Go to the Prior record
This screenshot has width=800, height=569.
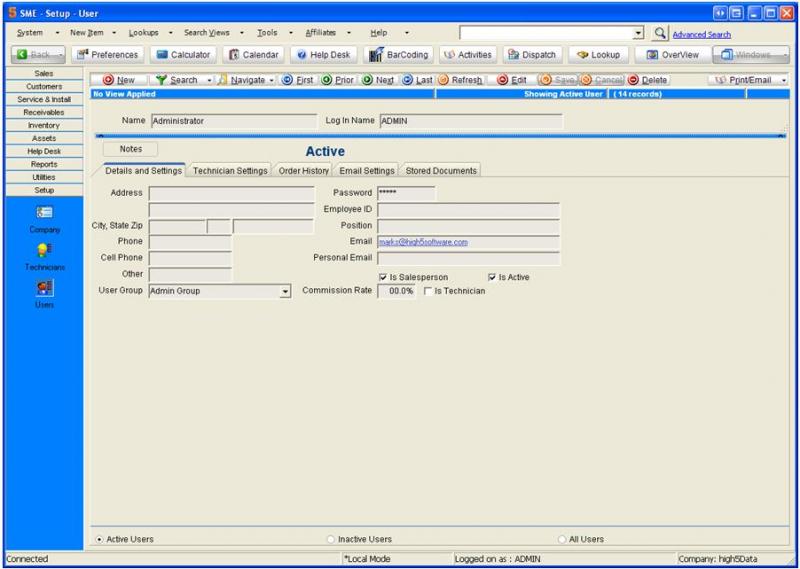point(338,80)
